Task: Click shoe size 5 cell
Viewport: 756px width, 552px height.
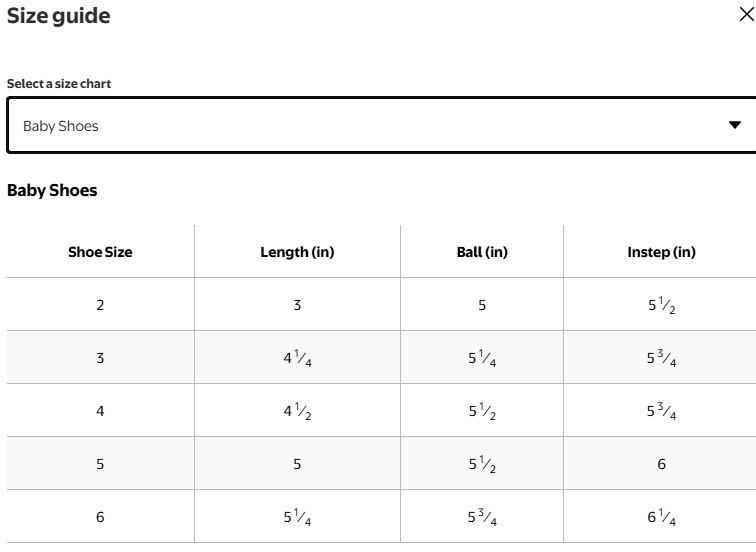Action: click(x=100, y=464)
